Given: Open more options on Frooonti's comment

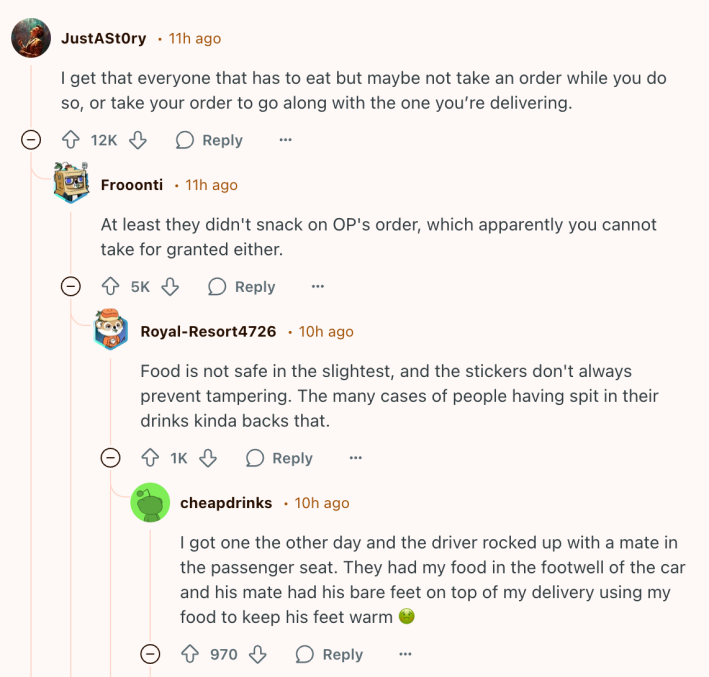Looking at the screenshot, I should pyautogui.click(x=318, y=287).
